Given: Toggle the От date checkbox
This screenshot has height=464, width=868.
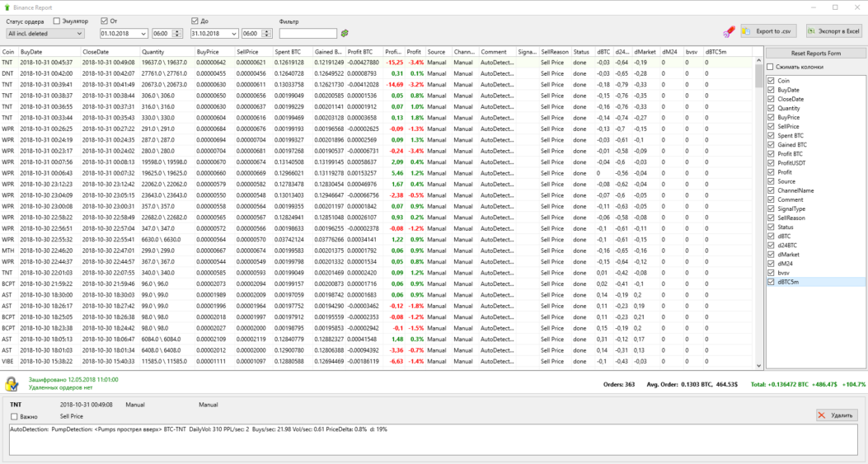Looking at the screenshot, I should [x=104, y=21].
